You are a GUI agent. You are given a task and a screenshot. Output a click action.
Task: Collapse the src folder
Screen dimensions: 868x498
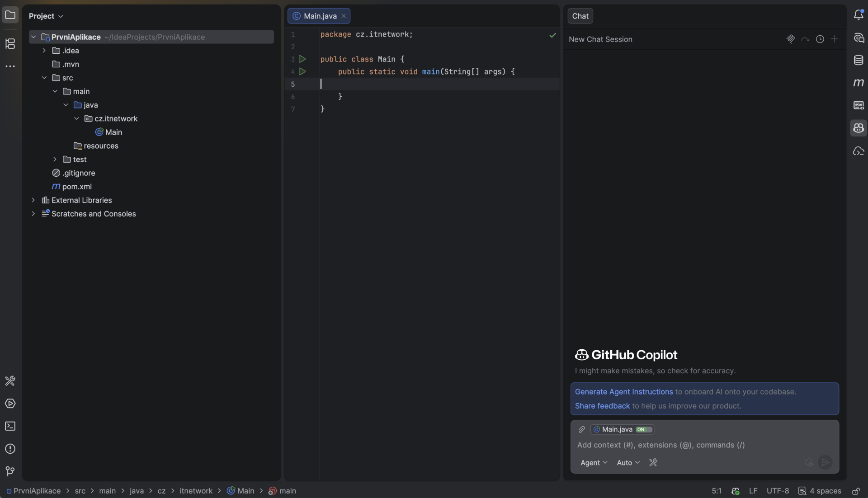(x=44, y=78)
